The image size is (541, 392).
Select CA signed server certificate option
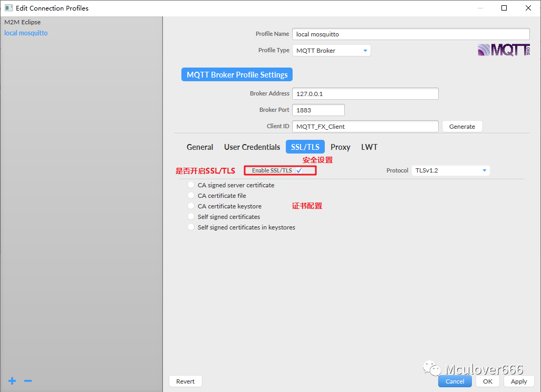(x=191, y=185)
